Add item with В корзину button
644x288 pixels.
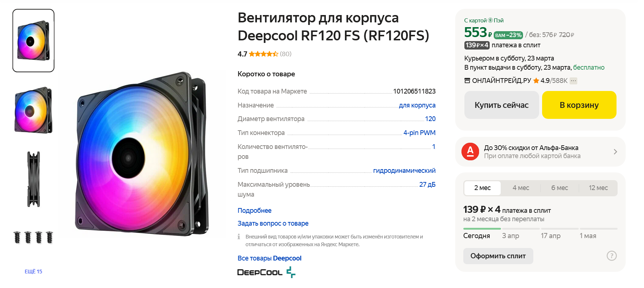point(579,105)
